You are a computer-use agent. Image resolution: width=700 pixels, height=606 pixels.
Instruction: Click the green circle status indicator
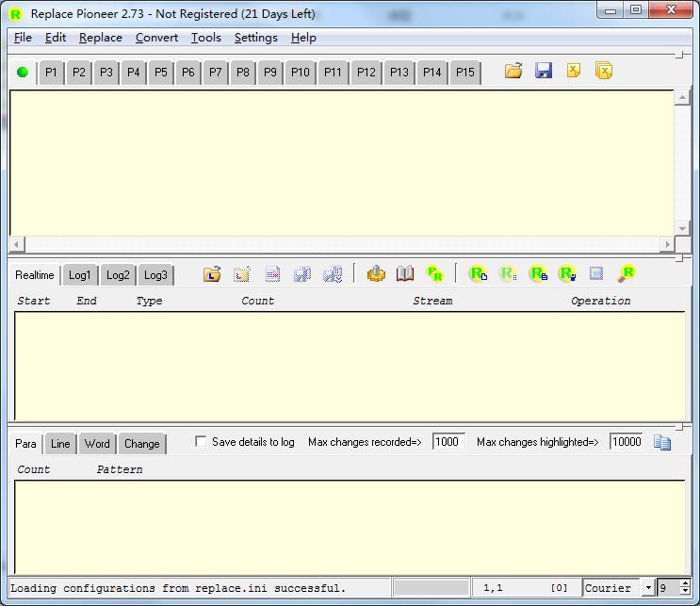pyautogui.click(x=23, y=72)
